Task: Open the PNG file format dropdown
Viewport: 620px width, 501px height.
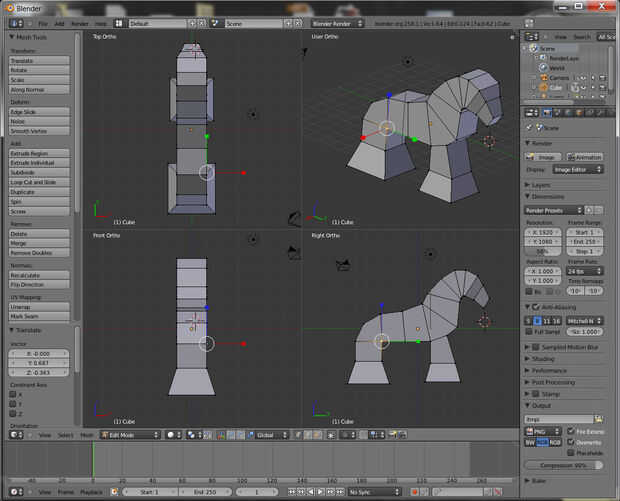Action: click(x=543, y=431)
